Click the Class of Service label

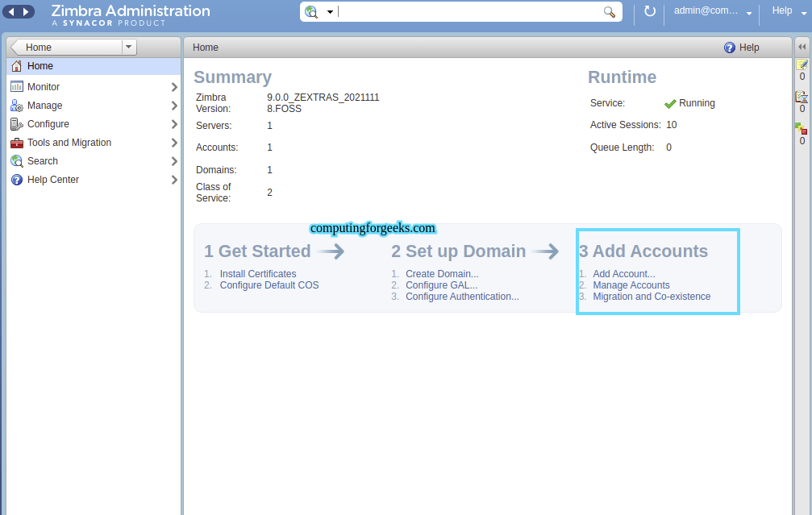[x=214, y=193]
